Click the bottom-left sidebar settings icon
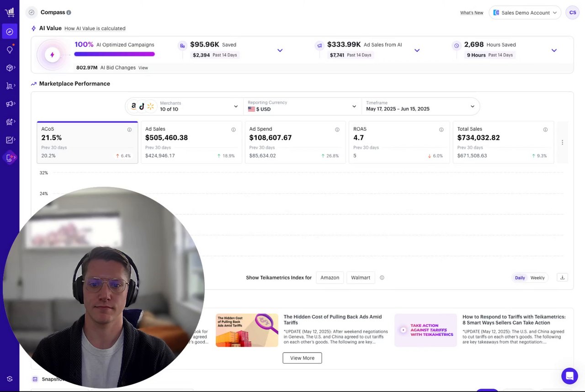The image size is (585, 392). click(10, 379)
